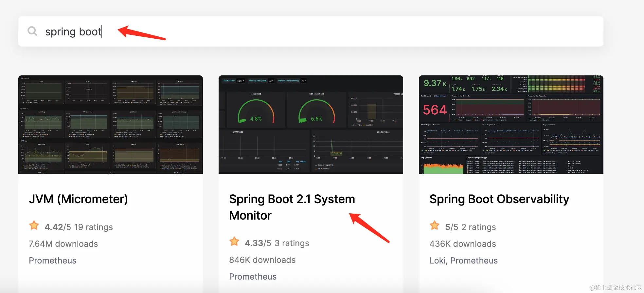This screenshot has width=644, height=293.
Task: Click the star icon on JVM (Micrometer)
Action: point(34,226)
